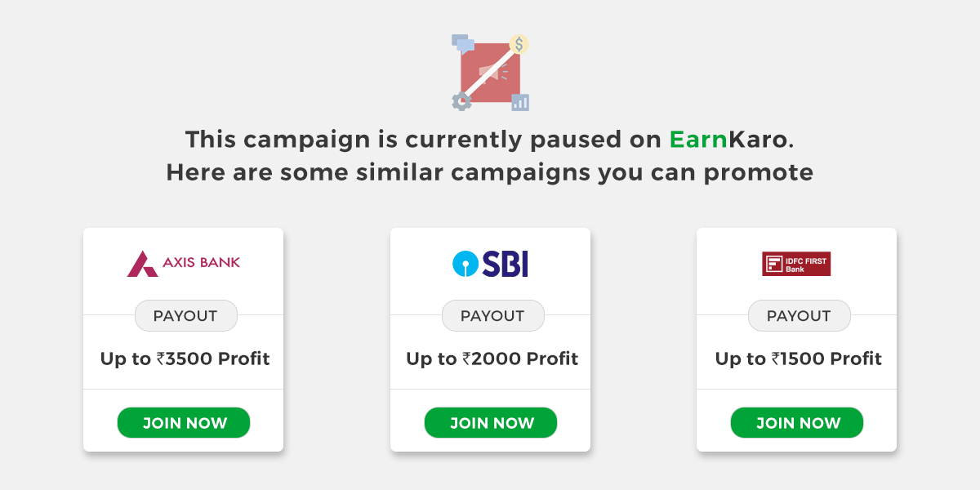Click the Up to ₹2000 Profit text

(x=490, y=358)
